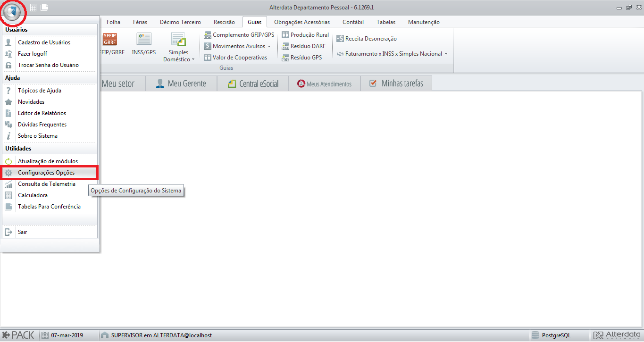This screenshot has height=342, width=644.
Task: Choose Fazer logoff
Action: (50, 54)
